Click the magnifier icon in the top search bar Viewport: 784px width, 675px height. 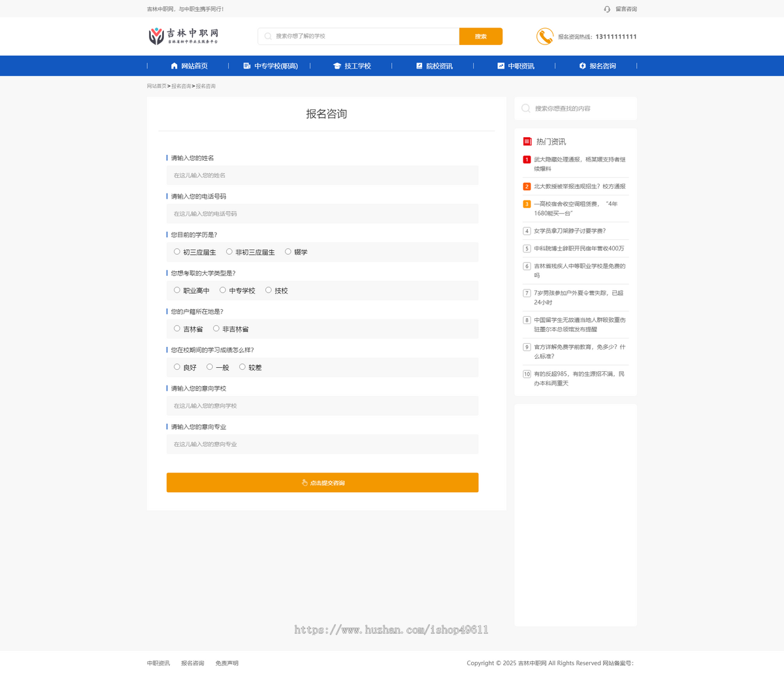pyautogui.click(x=267, y=36)
